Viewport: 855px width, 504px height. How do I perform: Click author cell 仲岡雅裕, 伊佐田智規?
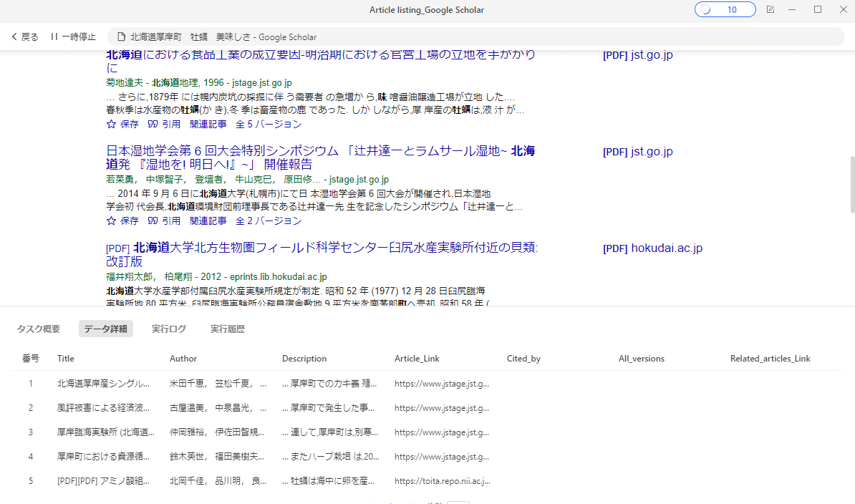(217, 432)
